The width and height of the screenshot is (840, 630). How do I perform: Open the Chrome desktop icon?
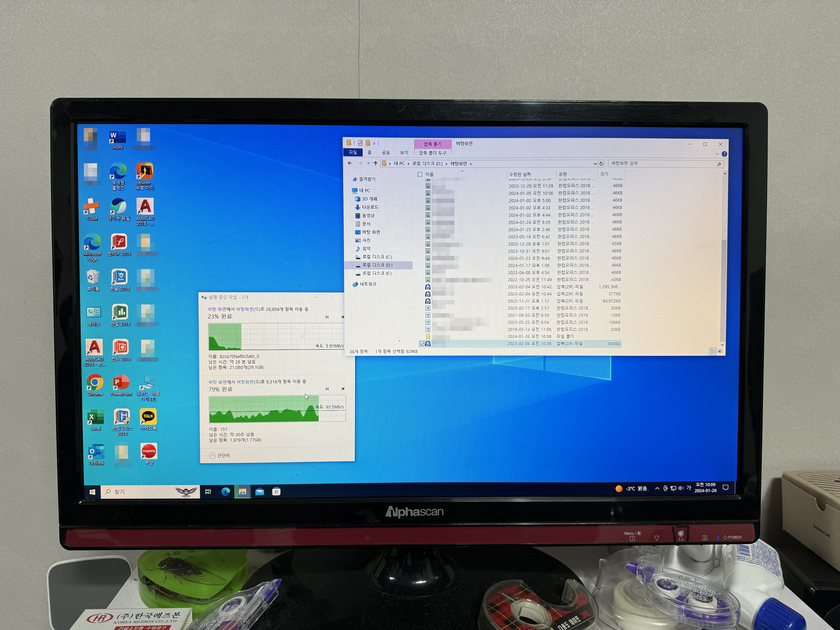coord(95,385)
